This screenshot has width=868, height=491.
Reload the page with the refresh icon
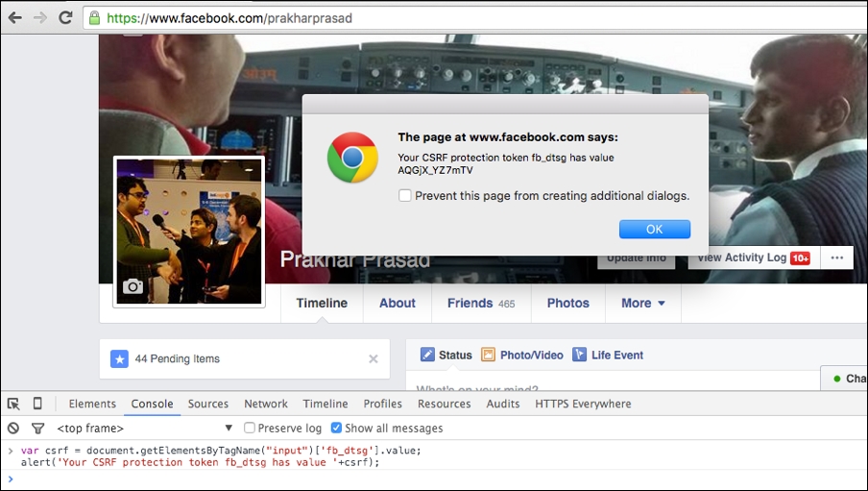tap(65, 17)
